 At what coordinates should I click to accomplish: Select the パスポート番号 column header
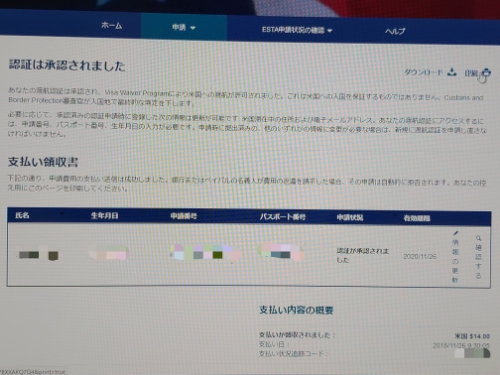(x=282, y=217)
